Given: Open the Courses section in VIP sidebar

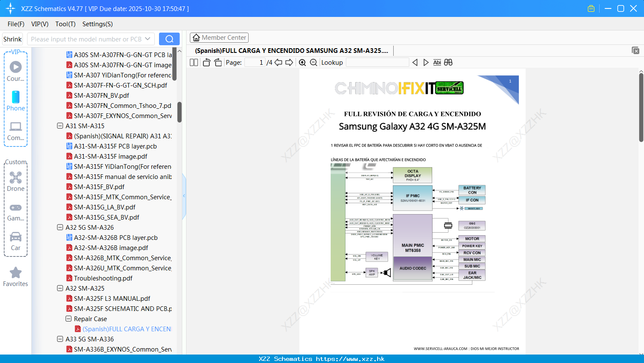Looking at the screenshot, I should point(16,71).
